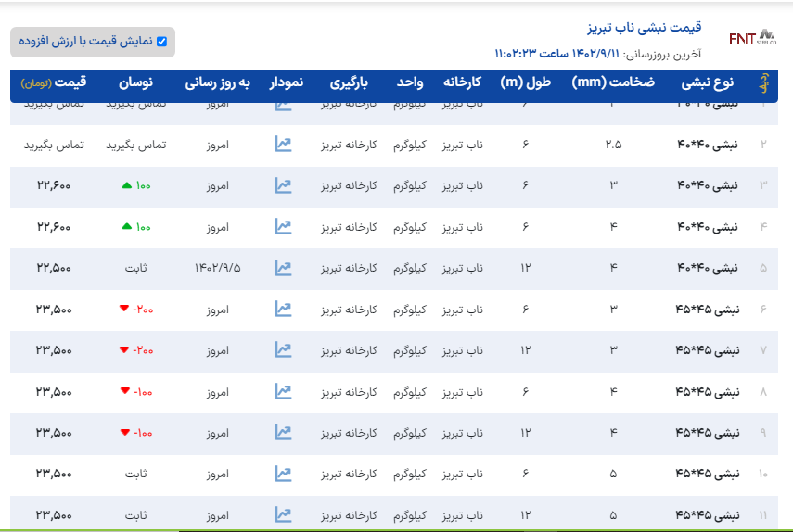
Task: Show chart icon for row 11
Action: pyautogui.click(x=283, y=514)
